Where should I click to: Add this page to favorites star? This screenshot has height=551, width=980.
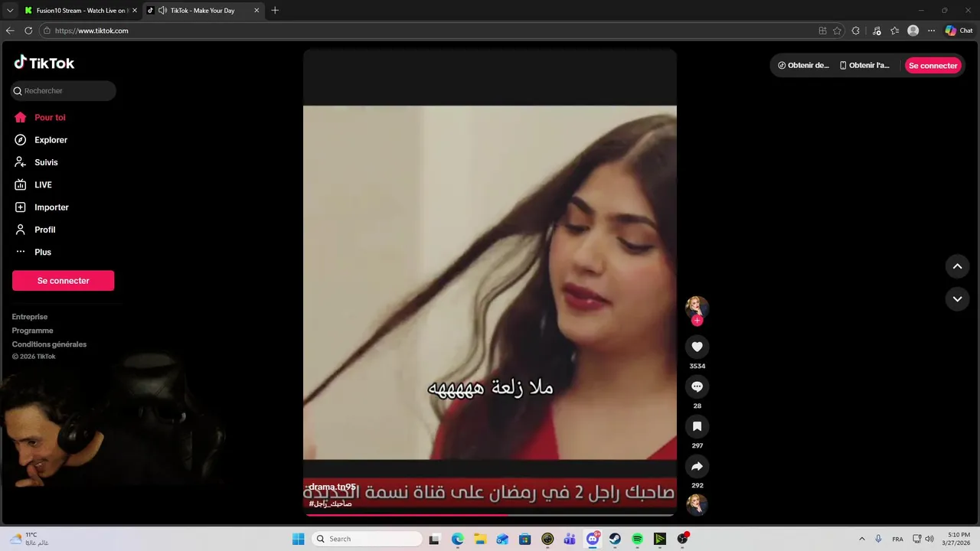pos(837,31)
